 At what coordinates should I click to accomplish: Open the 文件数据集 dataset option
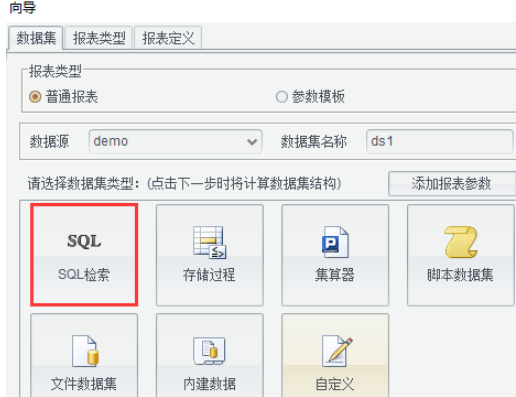84,355
